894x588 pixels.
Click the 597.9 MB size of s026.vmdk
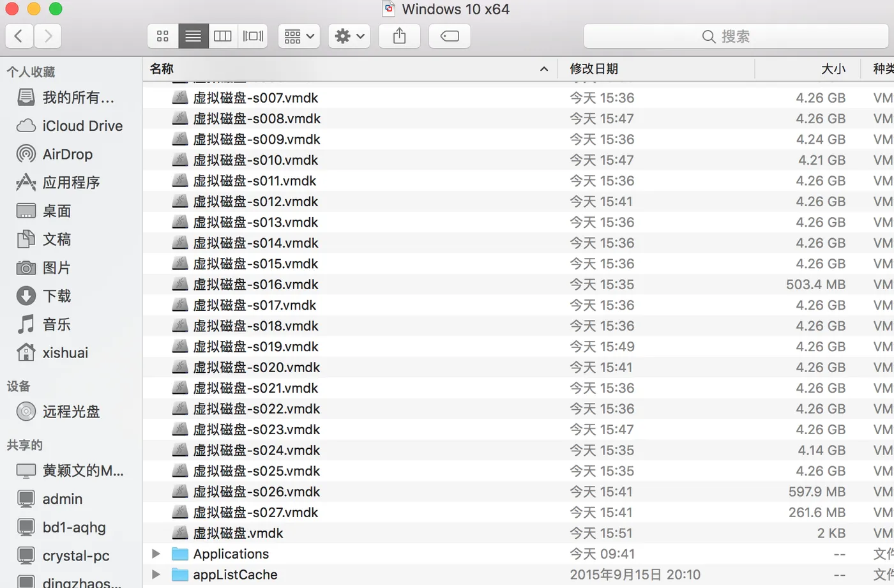coord(817,492)
